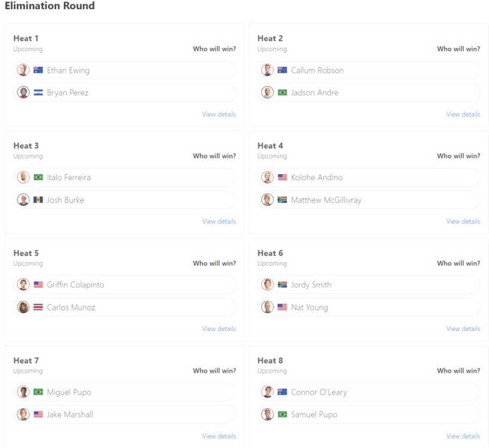Open View details for Heat 6
The height and width of the screenshot is (448, 489).
click(463, 329)
